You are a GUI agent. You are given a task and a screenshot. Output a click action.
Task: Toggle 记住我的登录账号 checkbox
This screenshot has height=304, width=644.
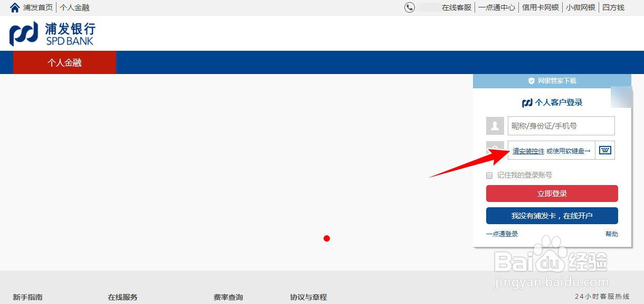489,175
